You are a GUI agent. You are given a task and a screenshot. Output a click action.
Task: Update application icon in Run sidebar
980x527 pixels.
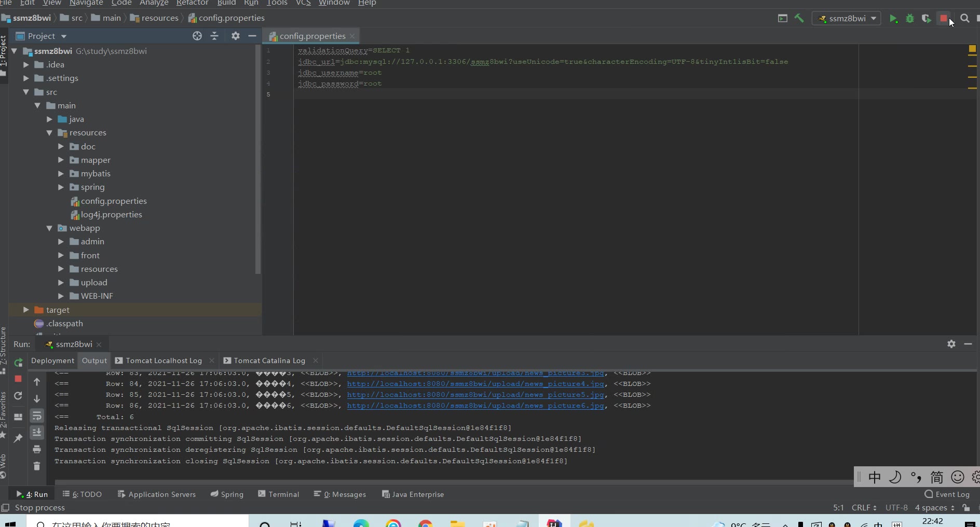pyautogui.click(x=18, y=396)
